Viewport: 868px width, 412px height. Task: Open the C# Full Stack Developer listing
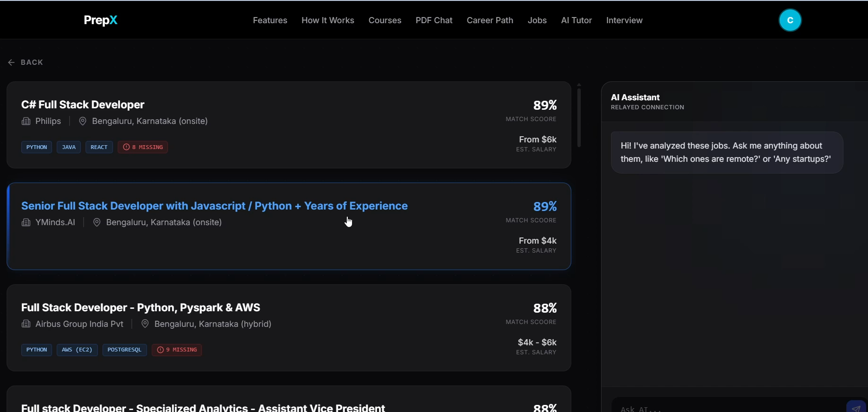coord(83,105)
